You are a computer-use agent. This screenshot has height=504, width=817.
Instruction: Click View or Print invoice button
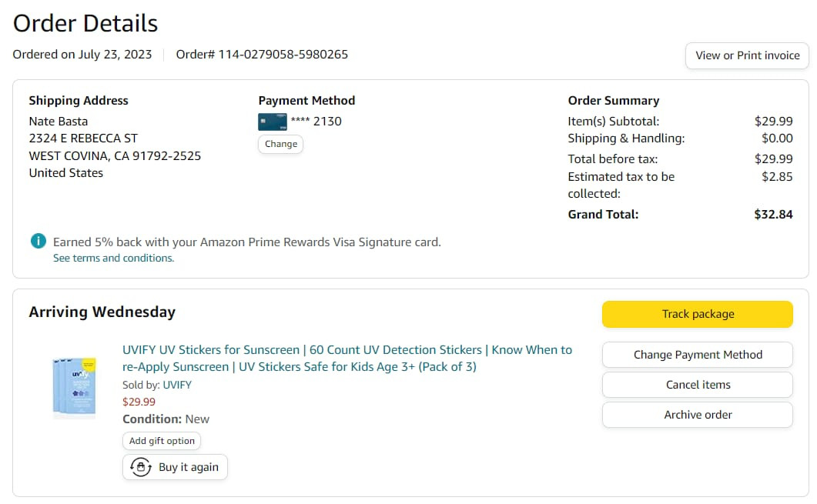pyautogui.click(x=747, y=55)
